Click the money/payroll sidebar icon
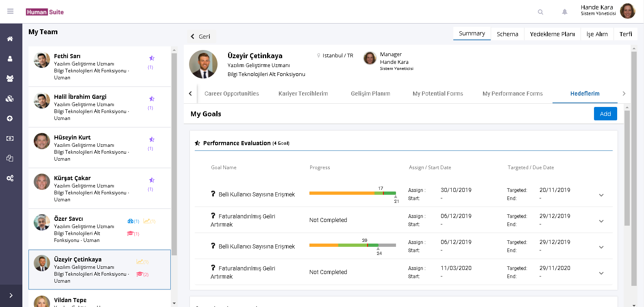The image size is (644, 307). tap(10, 139)
